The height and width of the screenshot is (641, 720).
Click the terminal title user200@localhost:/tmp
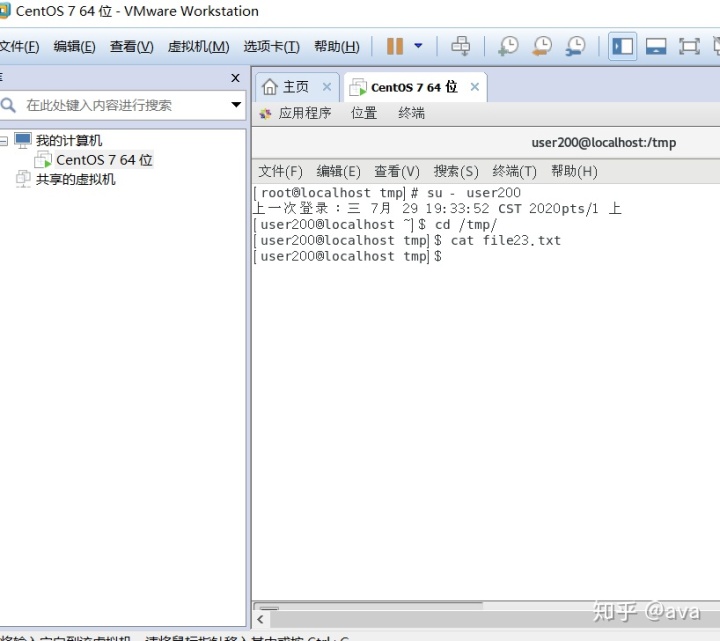tap(603, 143)
